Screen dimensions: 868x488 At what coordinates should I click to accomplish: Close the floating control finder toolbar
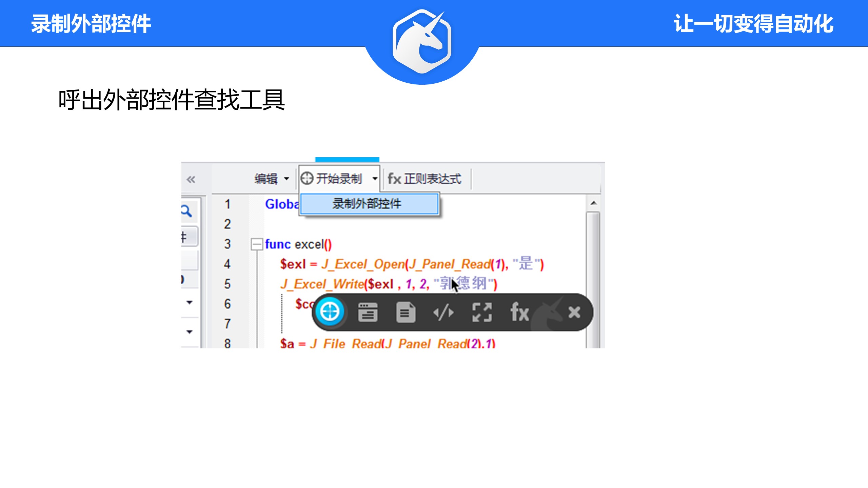click(574, 312)
